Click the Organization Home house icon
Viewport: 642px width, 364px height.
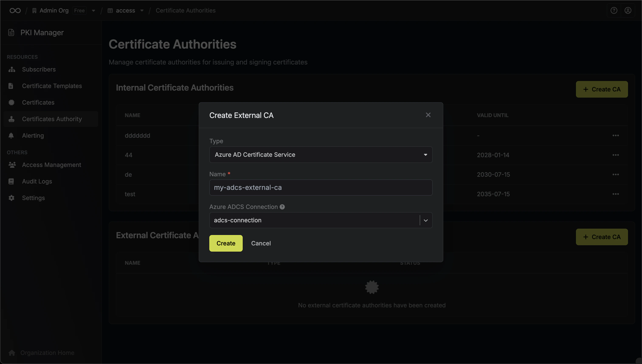point(12,353)
